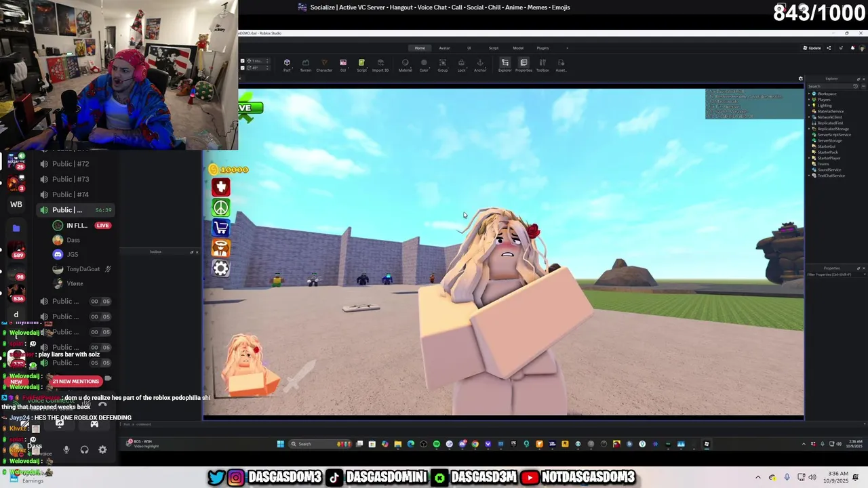The height and width of the screenshot is (488, 868).
Task: Select the Part tool in Roblox Studio
Action: click(287, 64)
